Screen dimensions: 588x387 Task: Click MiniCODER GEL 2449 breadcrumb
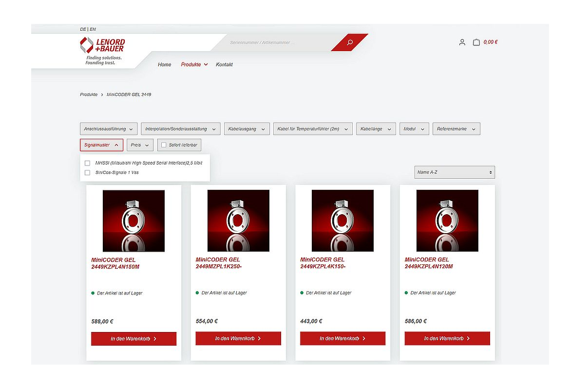point(129,94)
